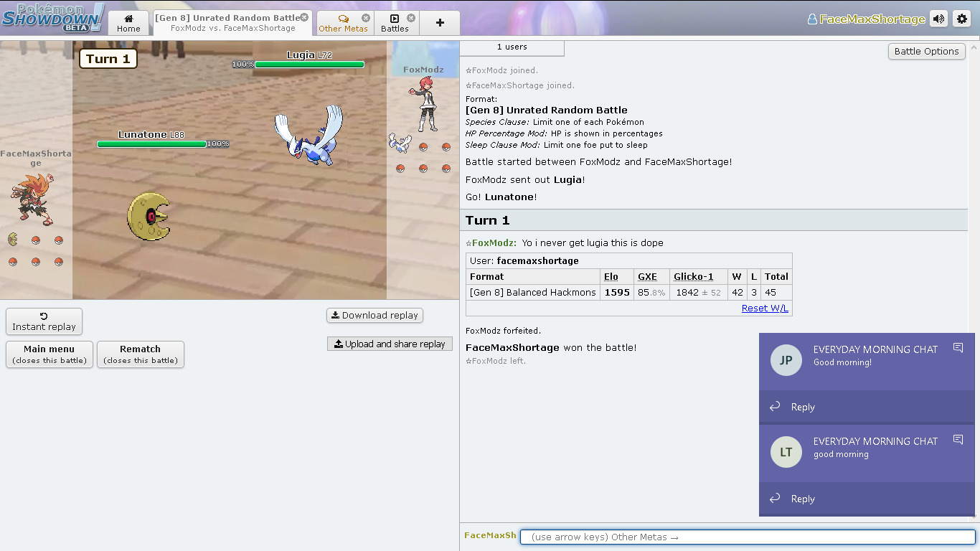The width and height of the screenshot is (980, 551).
Task: Add a new tab with plus button
Action: (x=440, y=23)
